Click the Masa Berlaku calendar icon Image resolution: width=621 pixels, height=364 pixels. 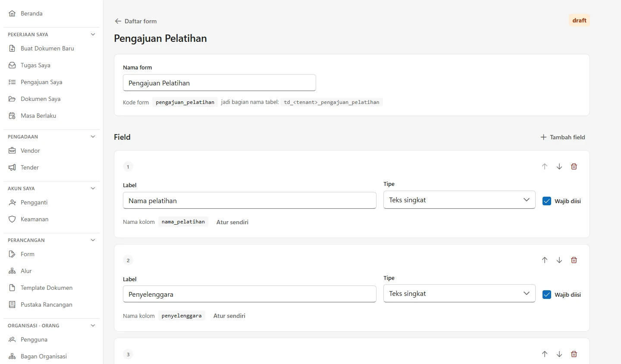(12, 116)
